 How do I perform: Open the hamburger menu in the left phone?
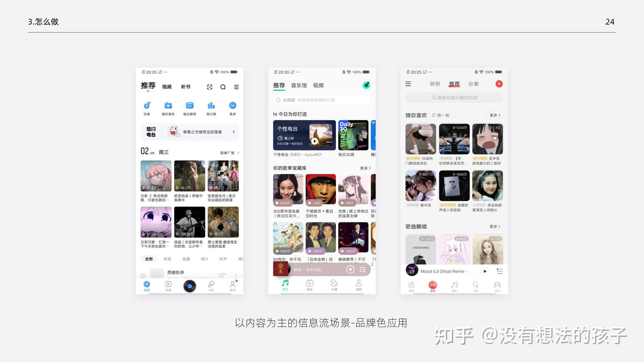click(236, 87)
